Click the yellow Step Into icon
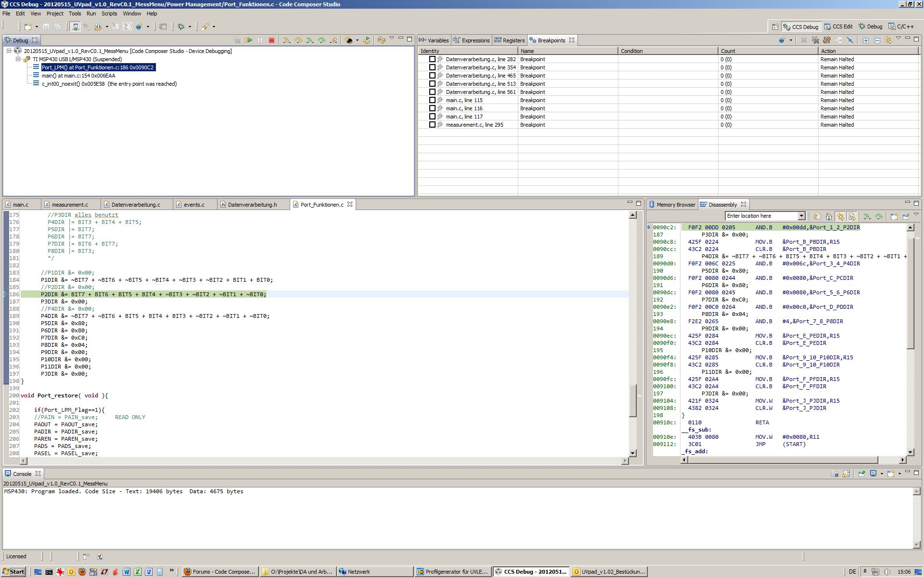Image resolution: width=924 pixels, height=578 pixels. coord(286,40)
